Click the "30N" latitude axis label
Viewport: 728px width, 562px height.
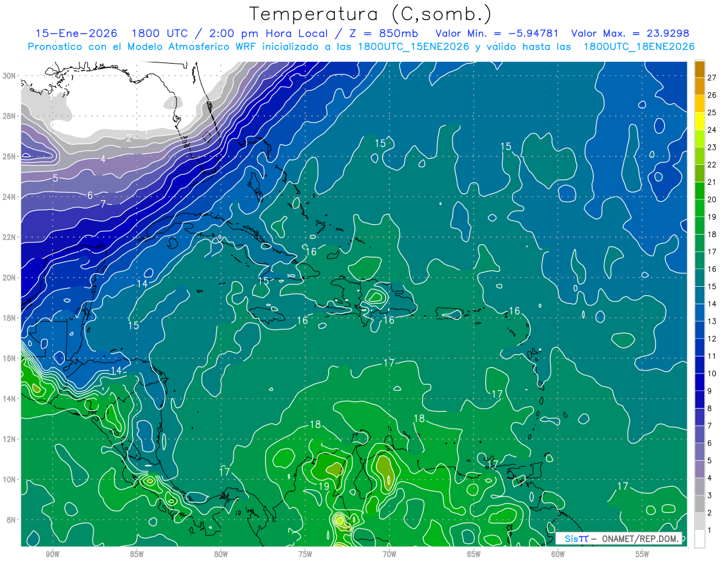10,76
